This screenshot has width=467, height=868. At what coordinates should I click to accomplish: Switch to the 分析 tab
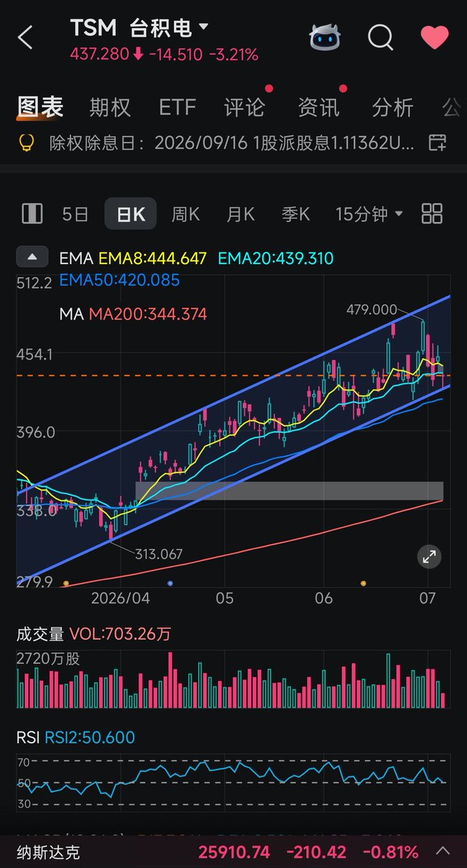tap(392, 108)
